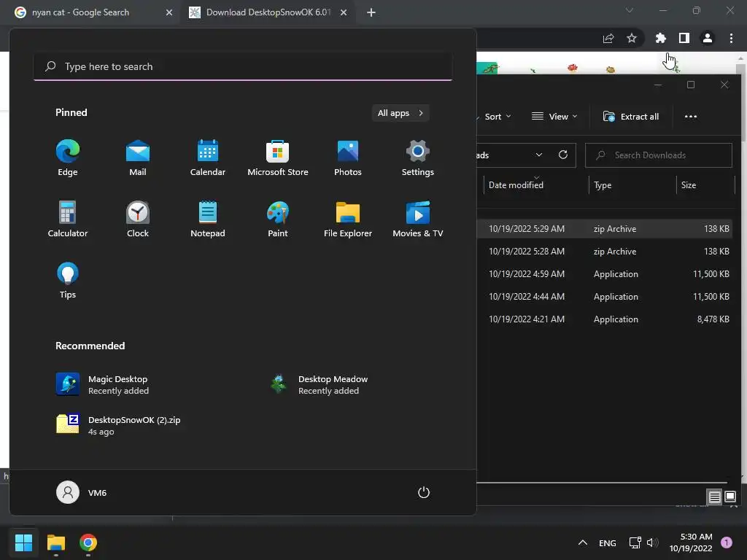Show hidden system tray icons
This screenshot has width=747, height=560.
tap(582, 542)
